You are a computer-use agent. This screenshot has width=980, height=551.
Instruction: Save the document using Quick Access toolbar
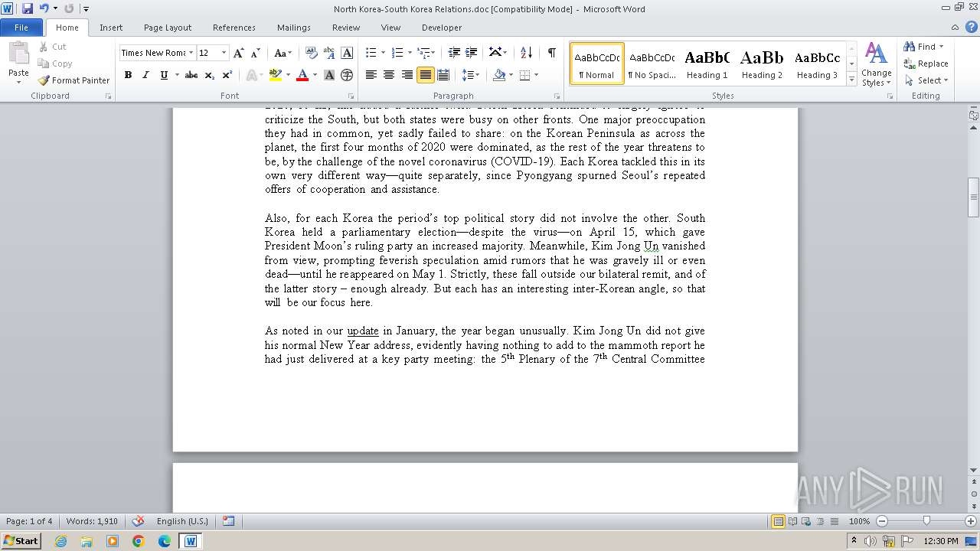click(x=28, y=8)
